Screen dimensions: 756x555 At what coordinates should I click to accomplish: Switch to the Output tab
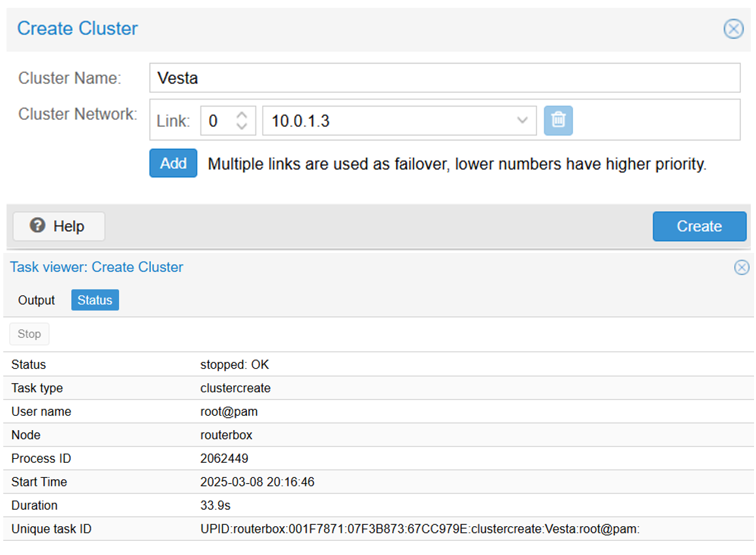(37, 300)
